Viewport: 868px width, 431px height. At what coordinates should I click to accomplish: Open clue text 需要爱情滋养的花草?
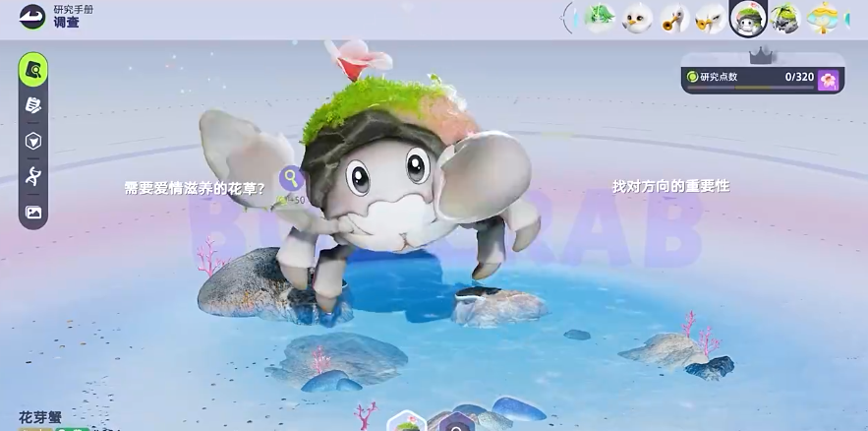pyautogui.click(x=195, y=188)
